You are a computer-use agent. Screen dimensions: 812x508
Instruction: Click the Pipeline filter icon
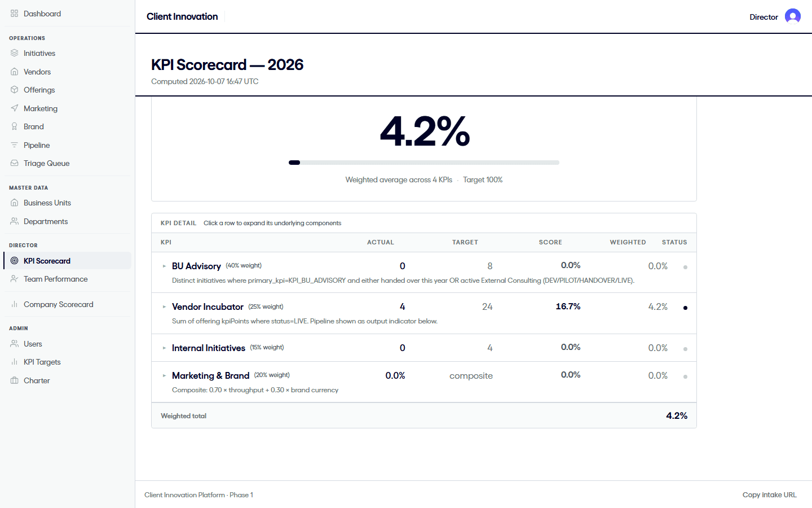[15, 145]
